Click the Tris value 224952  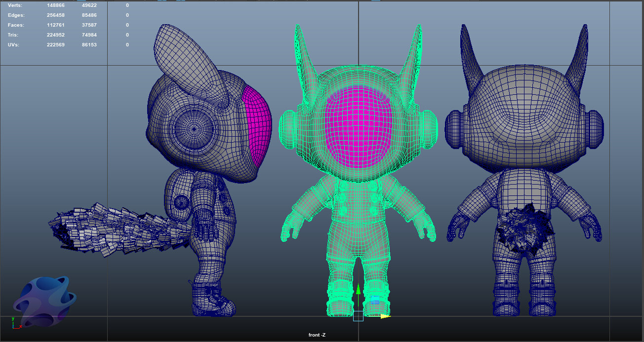click(x=55, y=35)
